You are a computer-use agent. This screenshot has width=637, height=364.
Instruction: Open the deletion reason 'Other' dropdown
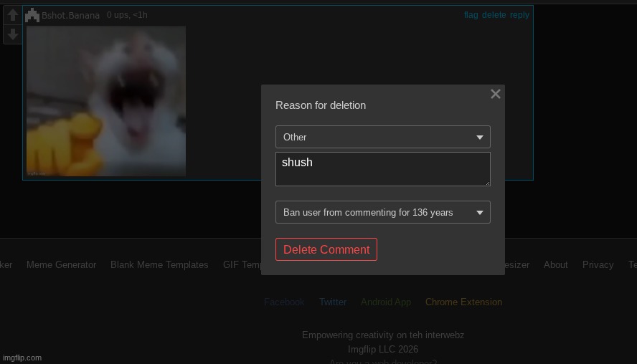(x=382, y=137)
